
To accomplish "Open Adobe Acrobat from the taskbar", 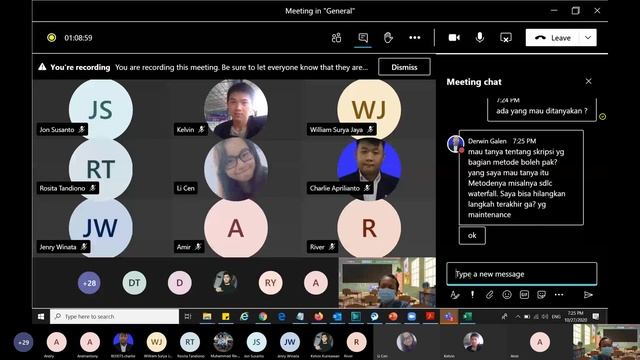I will 430,316.
